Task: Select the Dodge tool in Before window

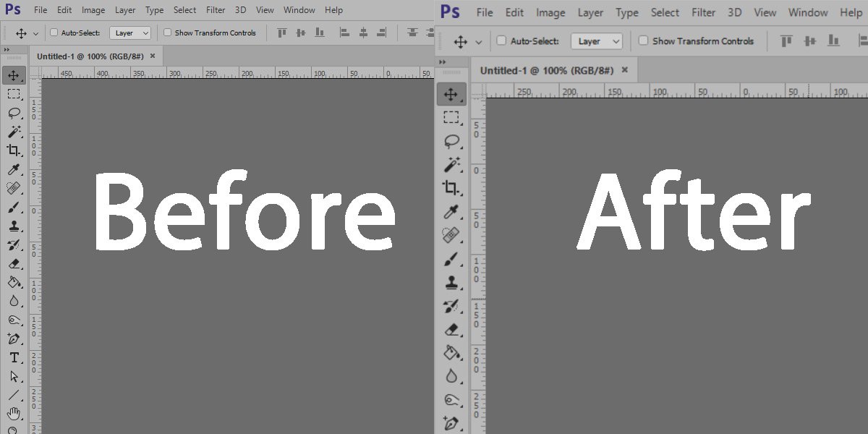Action: pyautogui.click(x=14, y=320)
